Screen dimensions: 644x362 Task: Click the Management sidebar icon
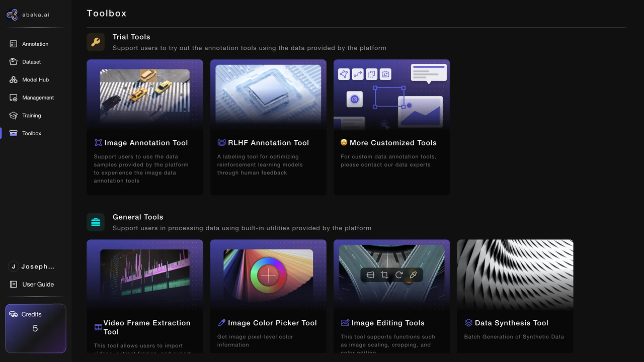14,98
